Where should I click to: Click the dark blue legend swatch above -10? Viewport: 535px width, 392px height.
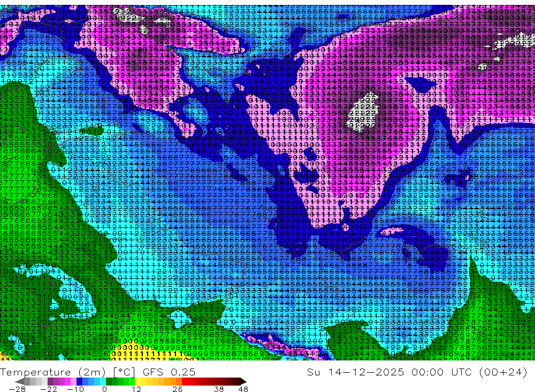pyautogui.click(x=79, y=381)
